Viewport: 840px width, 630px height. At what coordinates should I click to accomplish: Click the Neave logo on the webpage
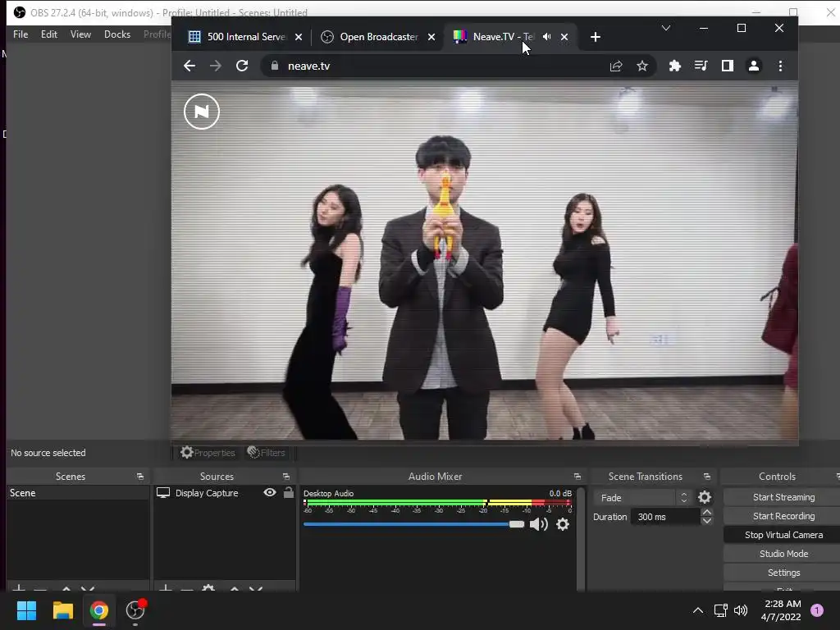coord(202,112)
